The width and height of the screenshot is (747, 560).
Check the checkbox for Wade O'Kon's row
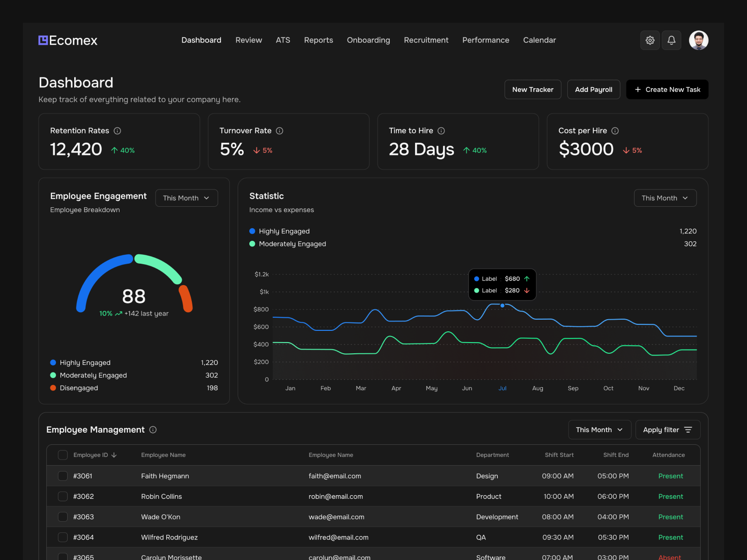tap(63, 517)
